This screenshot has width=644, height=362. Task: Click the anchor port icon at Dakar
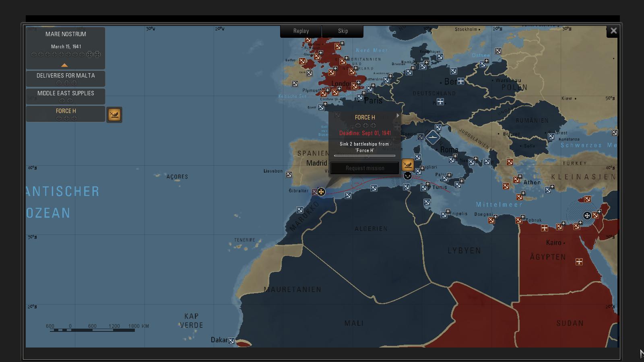231,341
